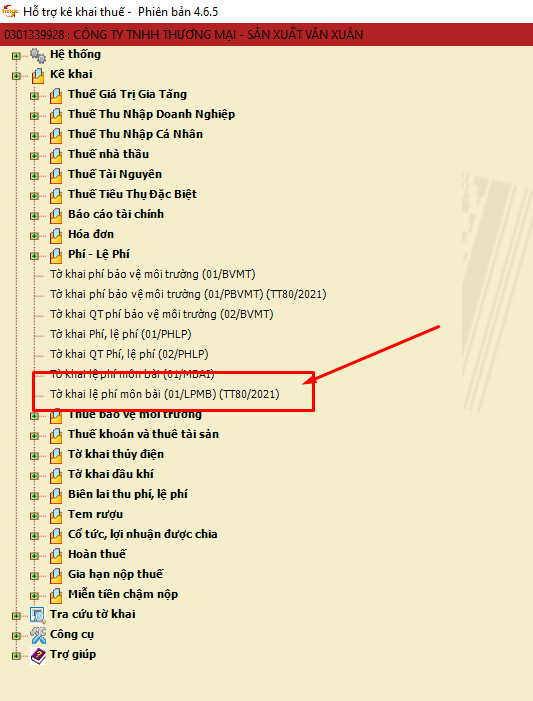Open Tờ khai Phí, lệ phí (01/PHLP)
Image resolution: width=533 pixels, height=701 pixels.
coord(121,334)
